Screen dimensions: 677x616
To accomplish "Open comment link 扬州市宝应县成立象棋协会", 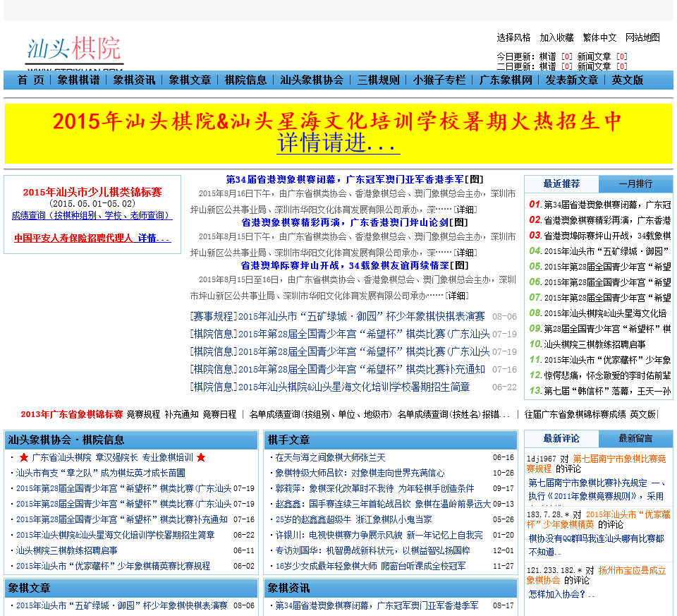I will pyautogui.click(x=597, y=575).
